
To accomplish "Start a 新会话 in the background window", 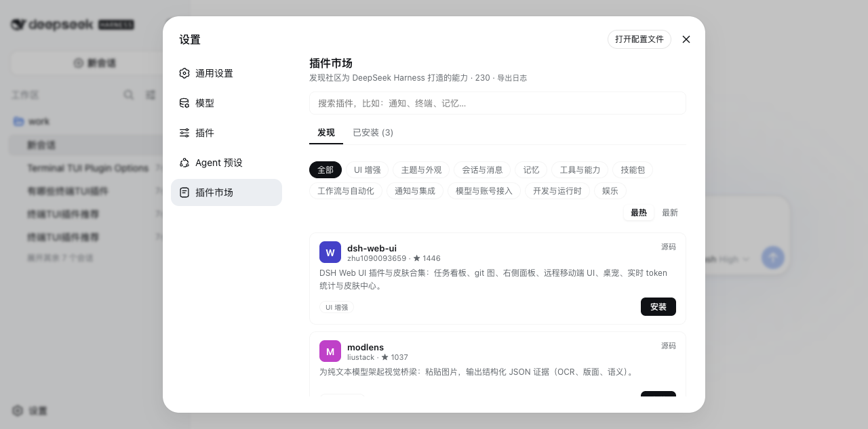I will coord(94,63).
